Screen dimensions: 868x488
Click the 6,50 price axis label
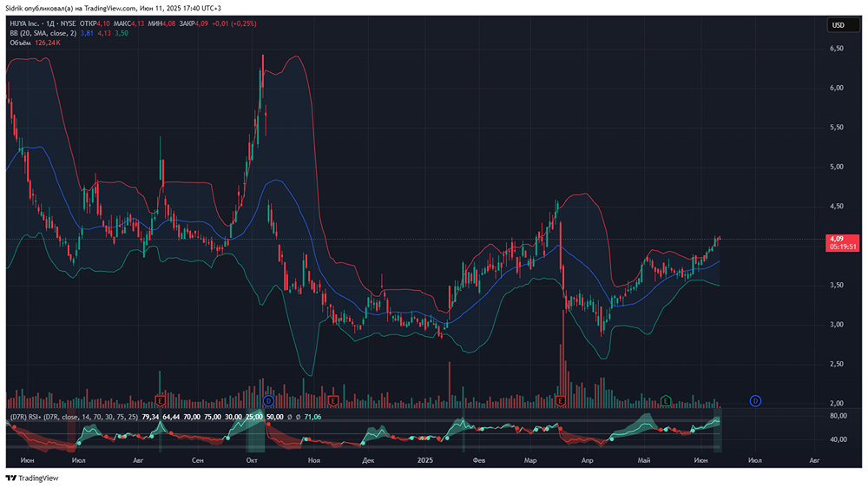(x=837, y=49)
